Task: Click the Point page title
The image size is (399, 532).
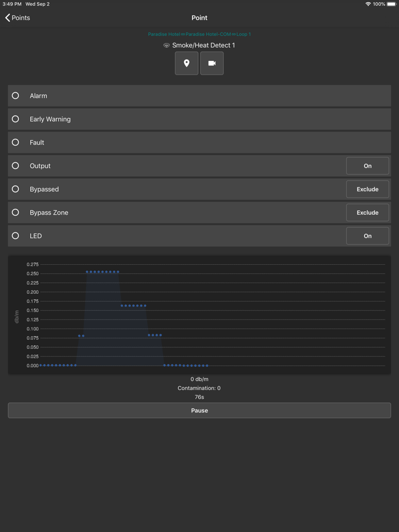Action: pyautogui.click(x=199, y=18)
